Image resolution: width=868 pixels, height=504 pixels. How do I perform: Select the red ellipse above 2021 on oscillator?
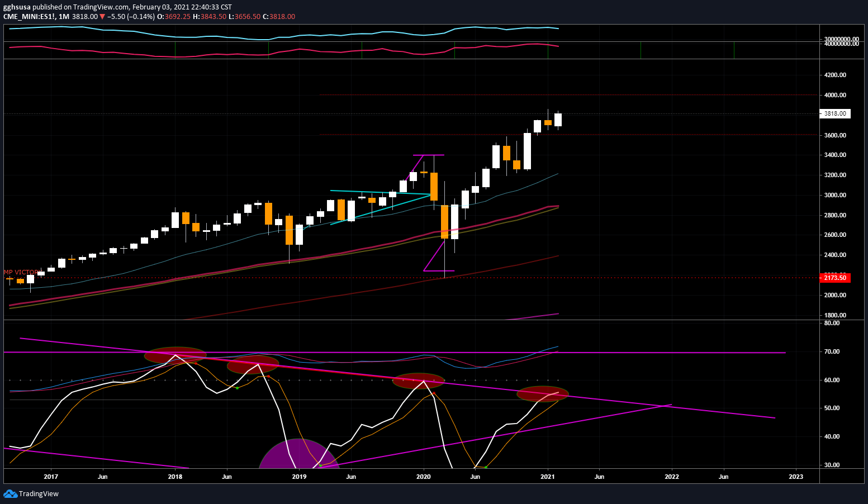[543, 394]
